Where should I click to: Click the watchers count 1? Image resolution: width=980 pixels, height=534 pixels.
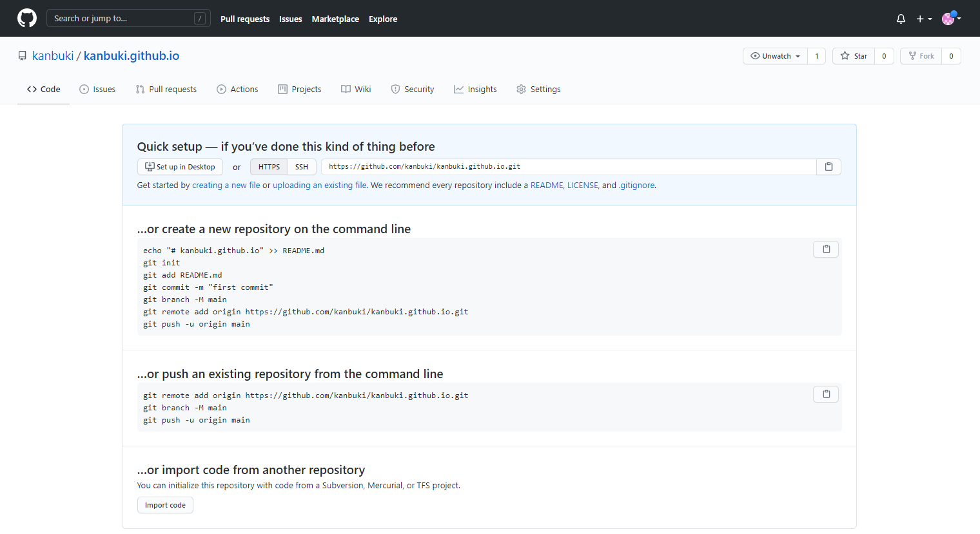(x=817, y=56)
